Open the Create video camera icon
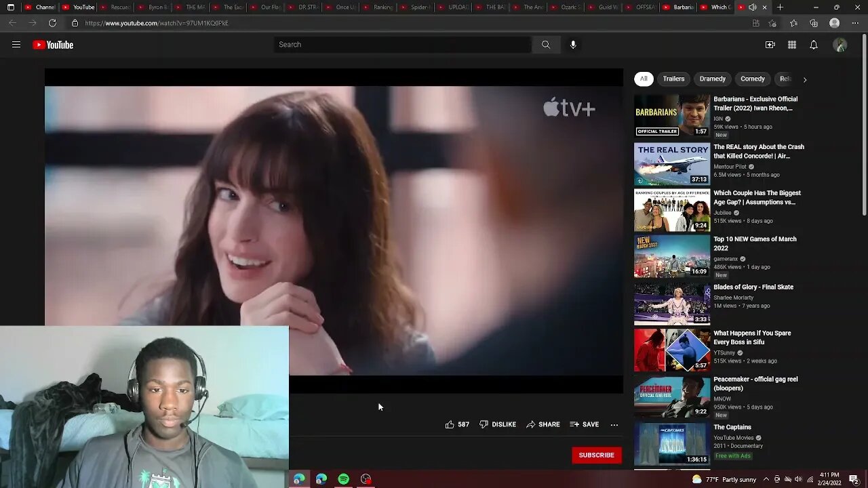 (770, 45)
